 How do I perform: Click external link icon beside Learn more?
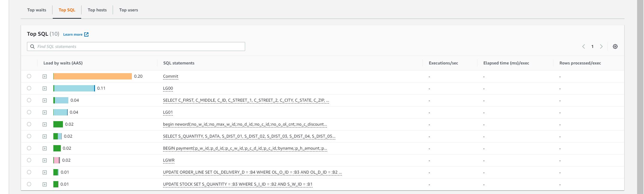pos(86,34)
